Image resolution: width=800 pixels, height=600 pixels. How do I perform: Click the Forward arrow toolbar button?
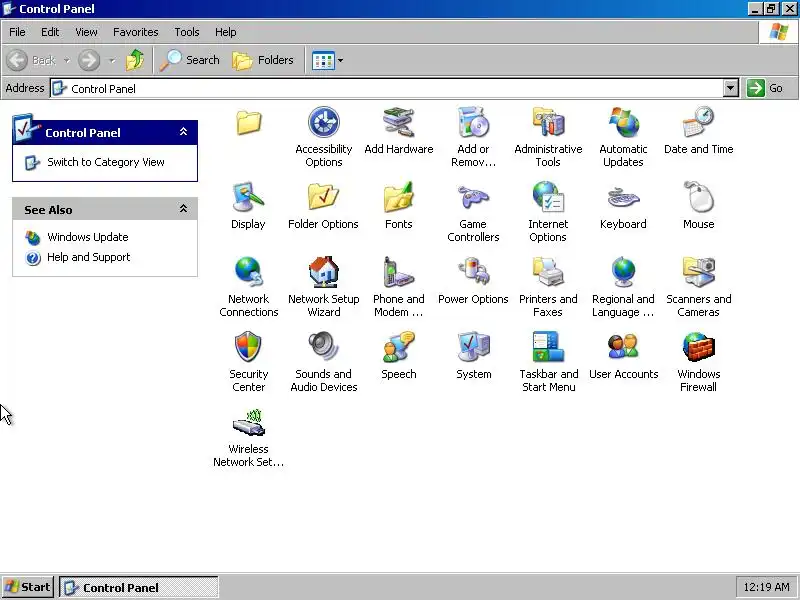coord(89,60)
